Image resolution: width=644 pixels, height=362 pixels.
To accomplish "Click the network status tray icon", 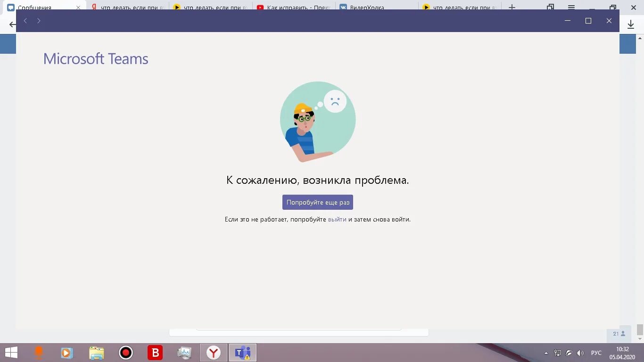I will (557, 353).
